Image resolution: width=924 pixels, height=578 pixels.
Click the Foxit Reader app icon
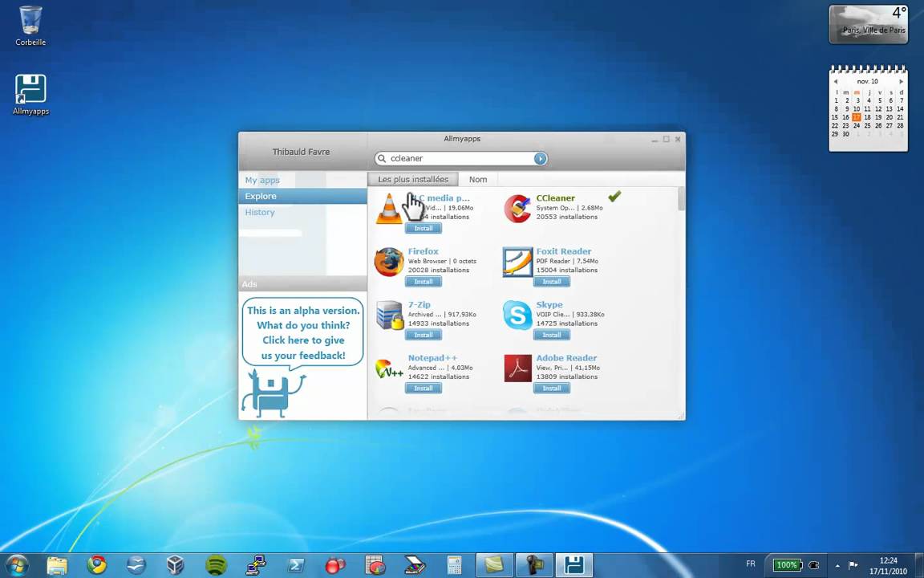point(517,262)
